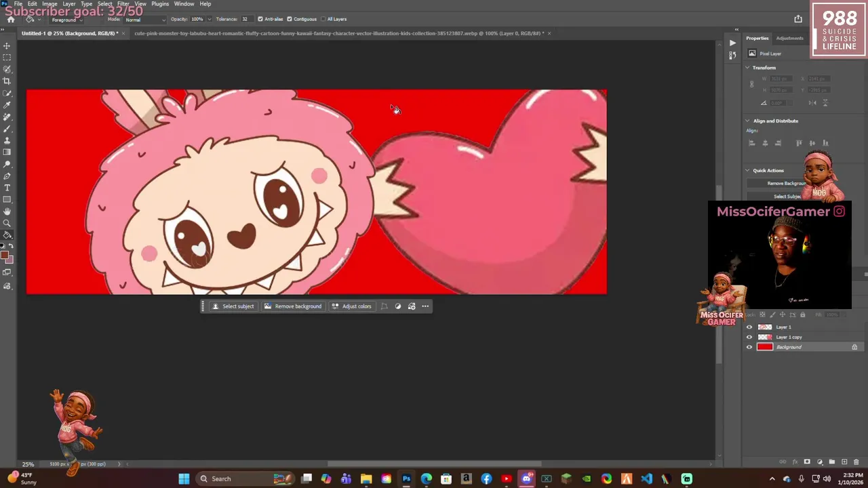This screenshot has width=868, height=488.
Task: Toggle the Anti-alias checkbox
Action: tap(260, 19)
